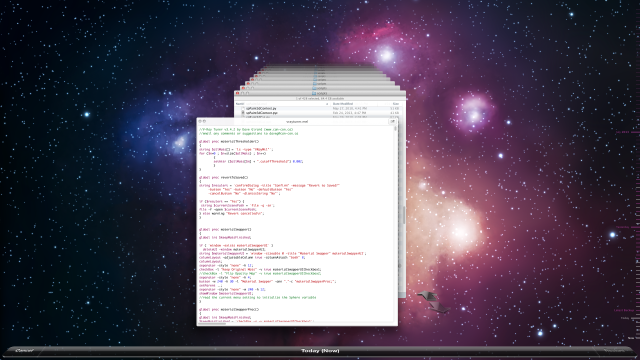This screenshot has height=360, width=640.
Task: Click the title bar of the script preview window
Action: [297, 121]
